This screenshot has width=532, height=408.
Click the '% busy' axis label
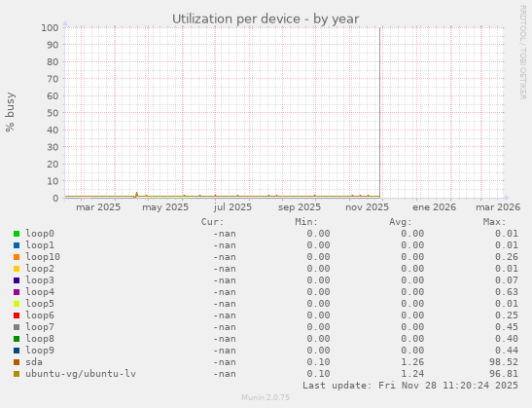pos(10,112)
